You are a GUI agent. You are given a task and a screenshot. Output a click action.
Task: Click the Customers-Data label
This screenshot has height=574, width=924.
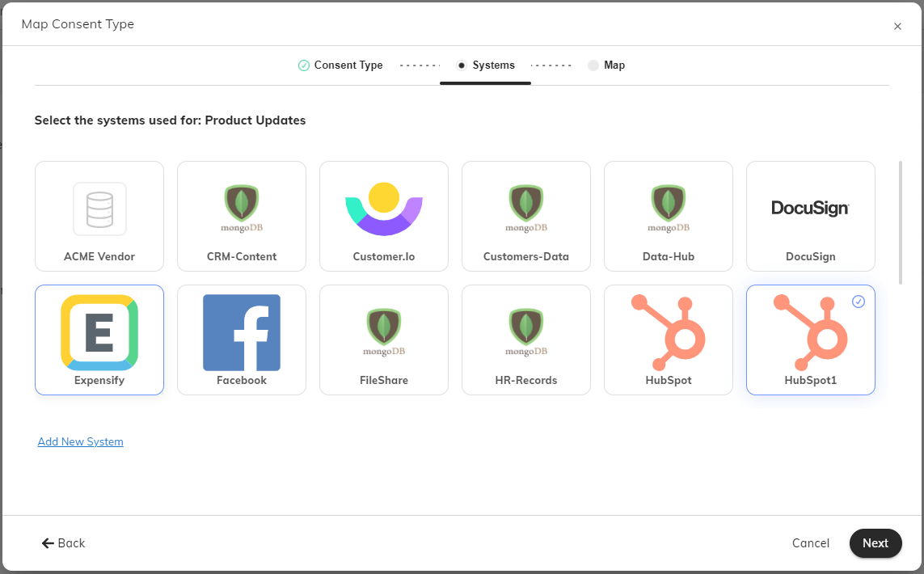pyautogui.click(x=526, y=256)
